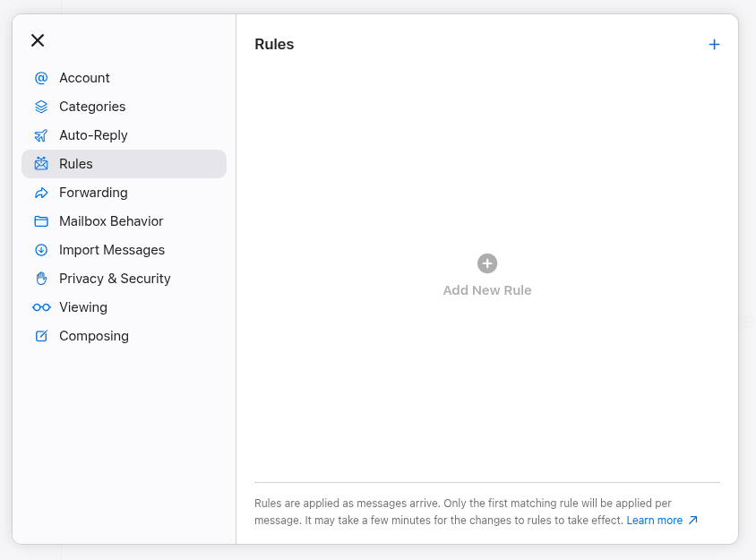Click the blue plus icon beside Rules header

(x=714, y=45)
